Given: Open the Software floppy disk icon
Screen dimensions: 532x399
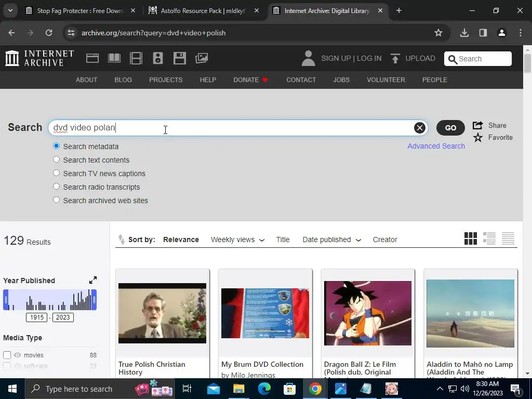Looking at the screenshot, I should (179, 58).
